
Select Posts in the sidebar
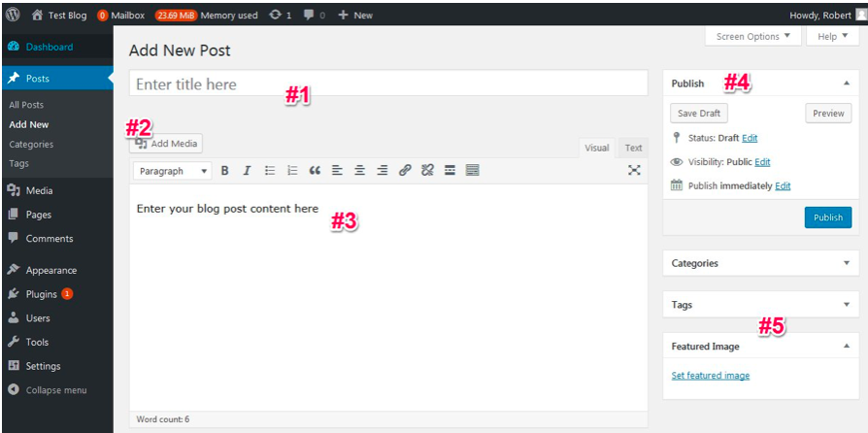tap(57, 79)
